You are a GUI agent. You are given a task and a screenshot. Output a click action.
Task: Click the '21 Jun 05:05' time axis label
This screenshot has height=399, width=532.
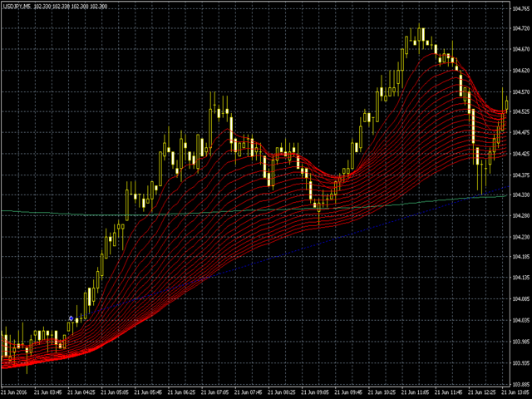[115, 392]
